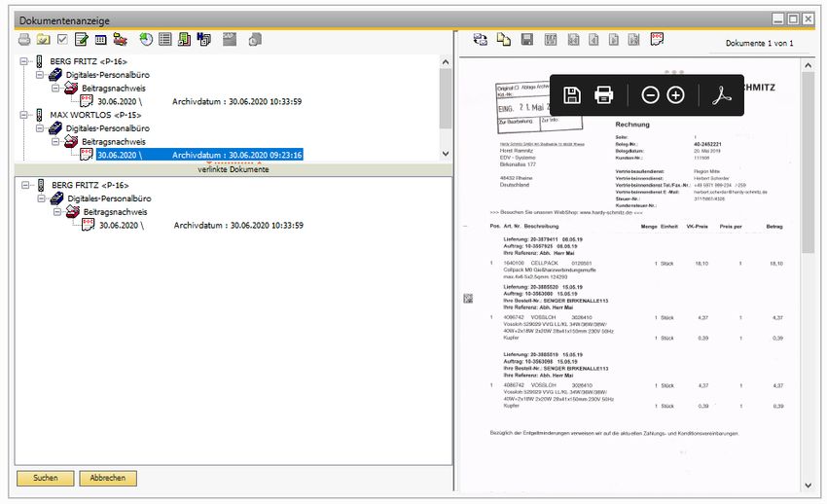
Task: Collapse BERG FRITZ <P-16> node in upper tree
Action: [23, 61]
